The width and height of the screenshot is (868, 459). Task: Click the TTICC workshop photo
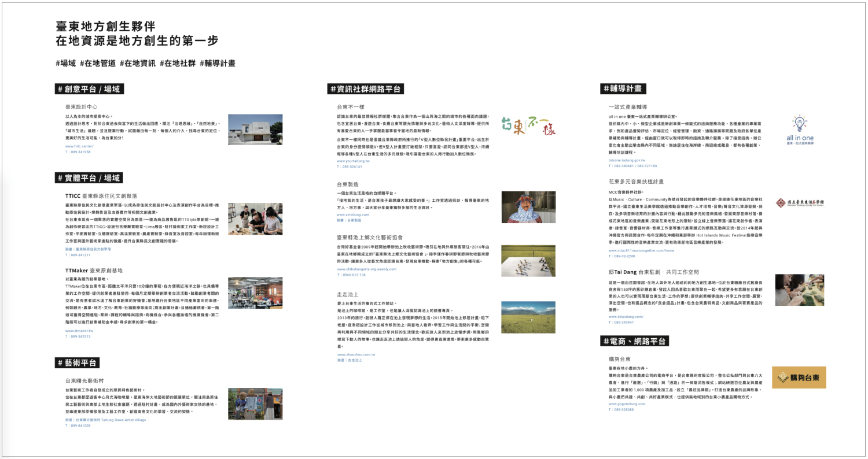point(255,218)
